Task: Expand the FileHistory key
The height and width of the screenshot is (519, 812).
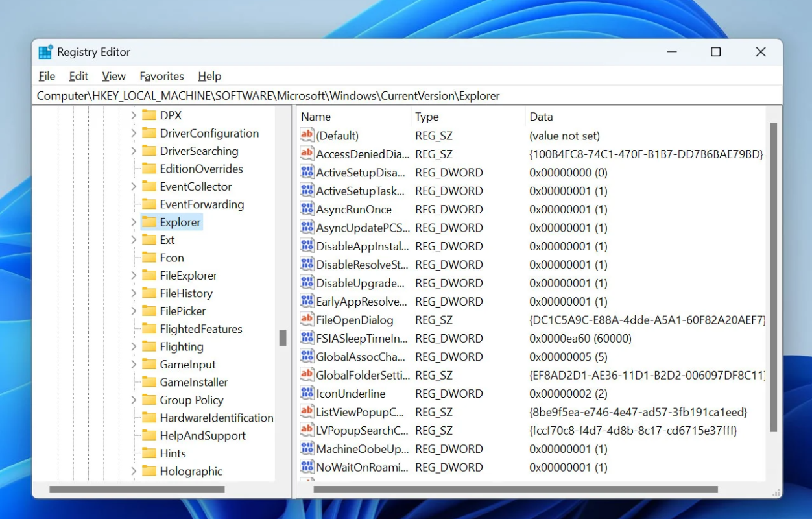Action: (134, 293)
